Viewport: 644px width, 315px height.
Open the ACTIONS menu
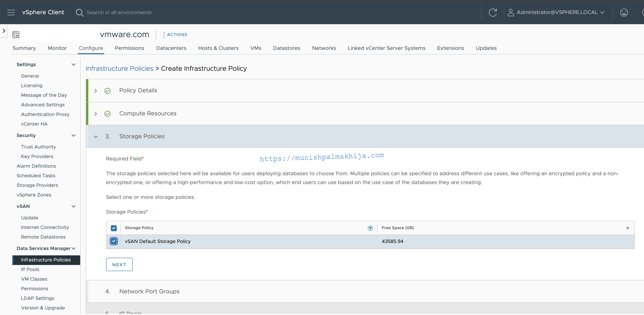(x=175, y=35)
